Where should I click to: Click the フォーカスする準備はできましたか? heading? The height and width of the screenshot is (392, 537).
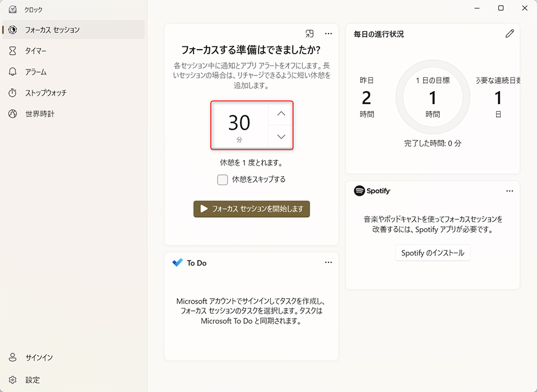251,50
